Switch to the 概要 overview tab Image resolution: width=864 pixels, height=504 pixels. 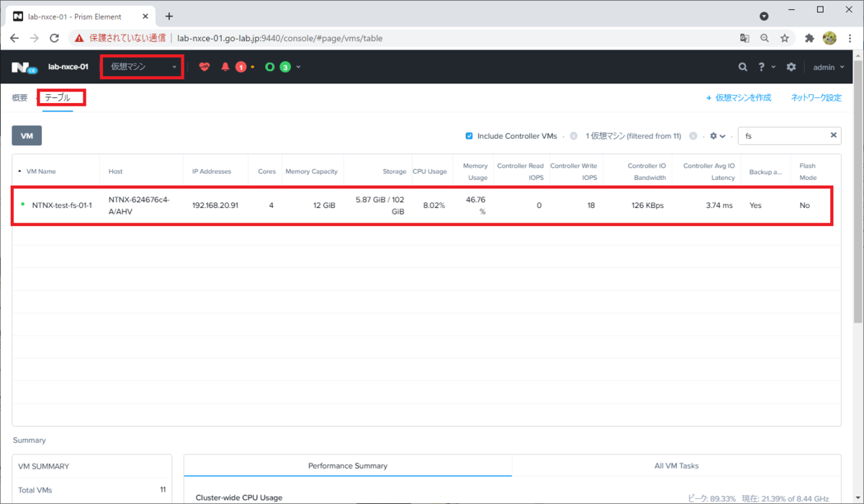click(19, 98)
